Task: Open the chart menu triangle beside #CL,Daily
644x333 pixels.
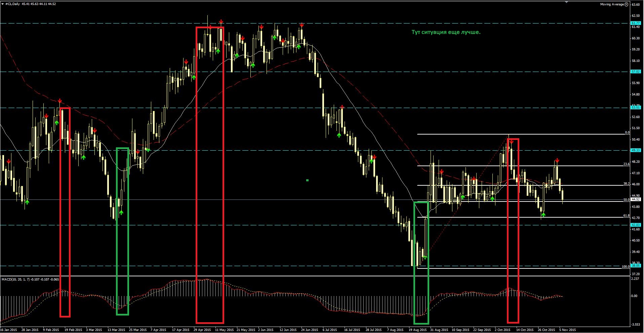Action: (x=2, y=4)
